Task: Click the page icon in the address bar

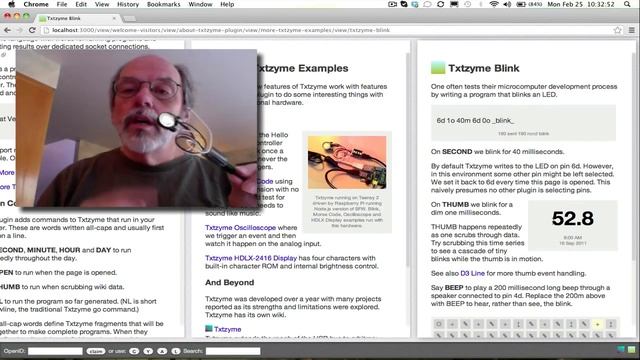Action: (x=46, y=30)
